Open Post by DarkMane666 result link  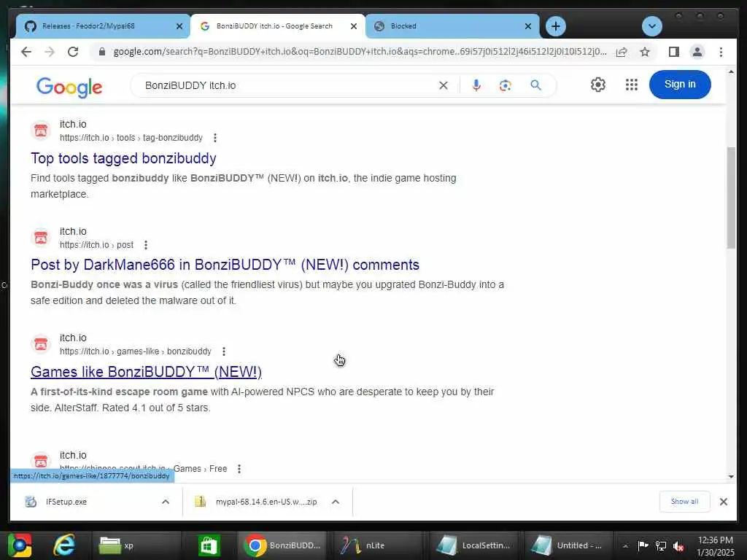225,265
